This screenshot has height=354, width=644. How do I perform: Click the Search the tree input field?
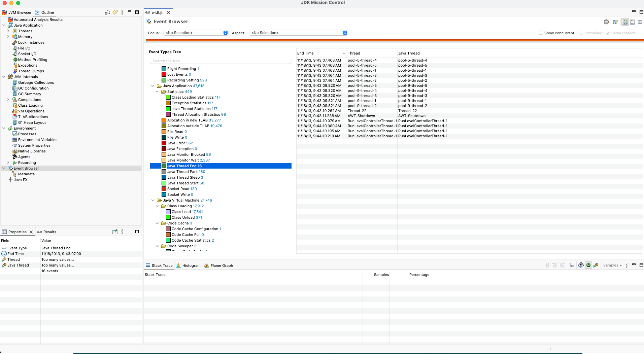coord(221,61)
